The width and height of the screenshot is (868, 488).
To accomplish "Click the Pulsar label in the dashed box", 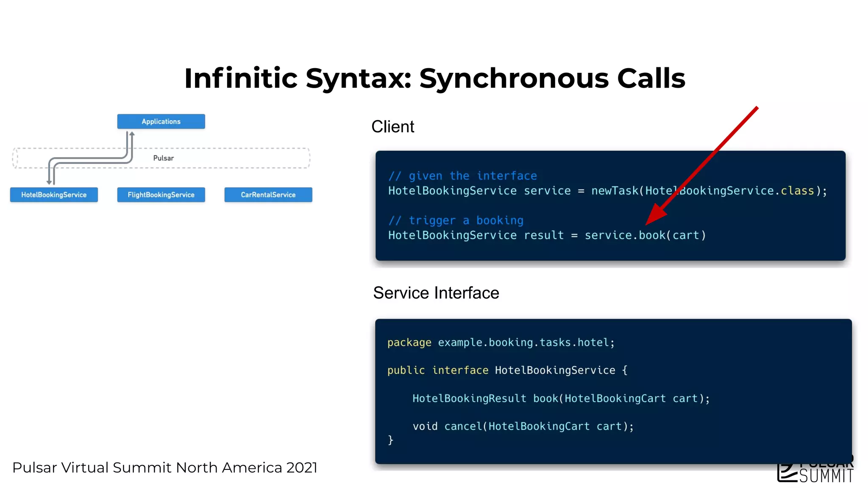I will tap(164, 158).
